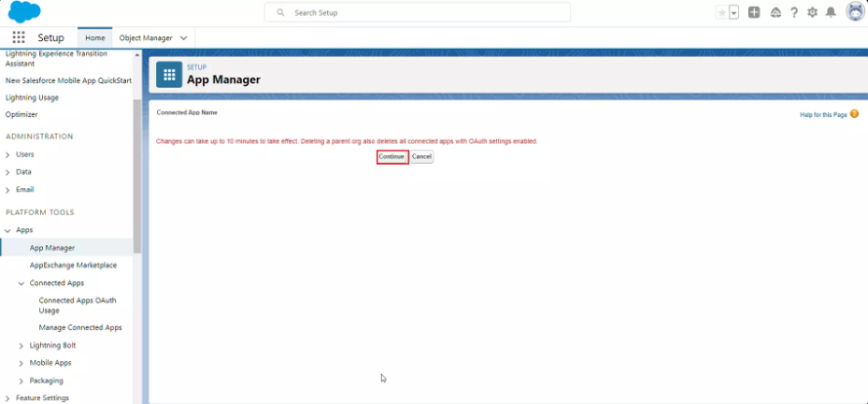868x404 pixels.
Task: Click the search magnifier icon
Action: click(x=280, y=12)
